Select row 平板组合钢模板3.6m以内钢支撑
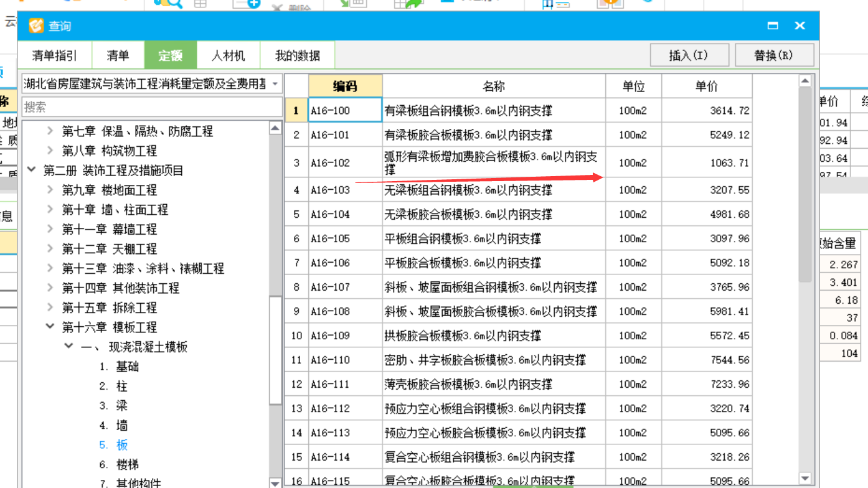The width and height of the screenshot is (868, 488). [x=518, y=238]
